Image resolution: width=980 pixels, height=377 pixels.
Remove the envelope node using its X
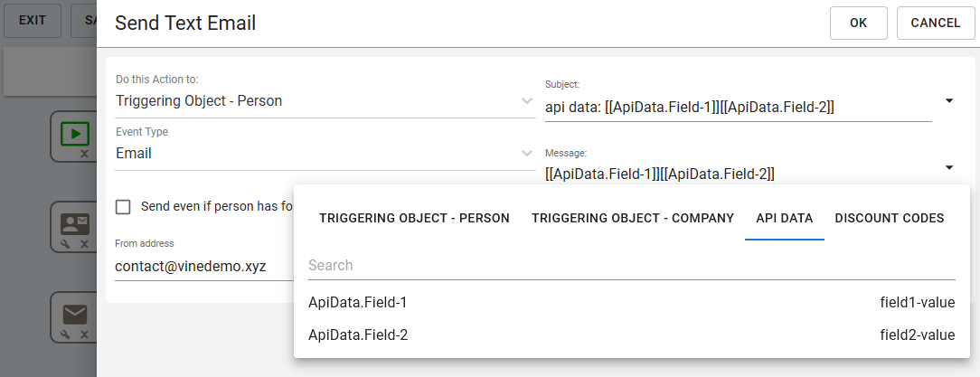tap(84, 335)
